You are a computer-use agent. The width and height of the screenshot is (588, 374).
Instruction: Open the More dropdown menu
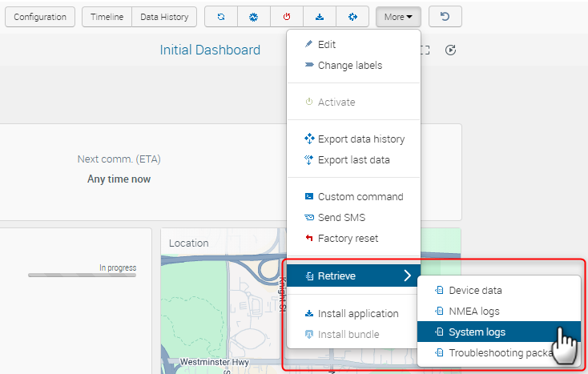click(397, 17)
